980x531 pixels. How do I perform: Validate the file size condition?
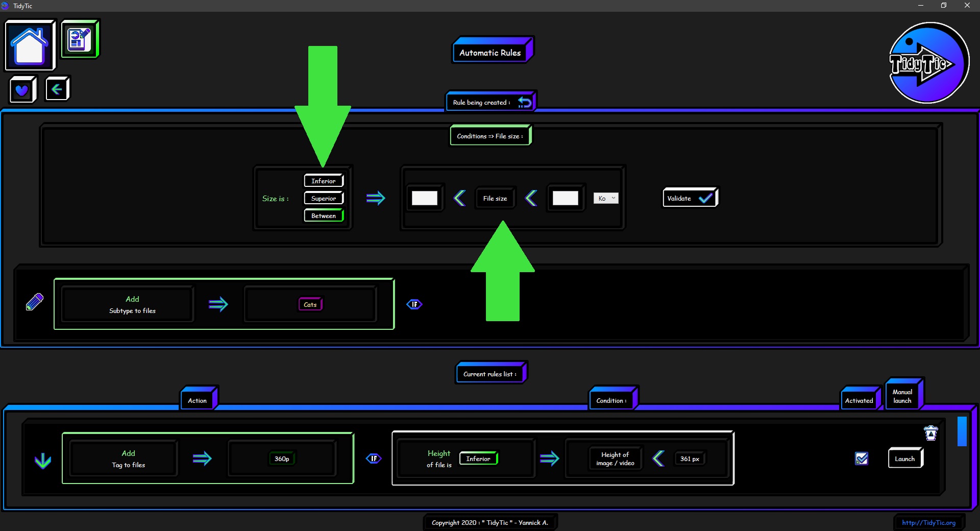[690, 198]
